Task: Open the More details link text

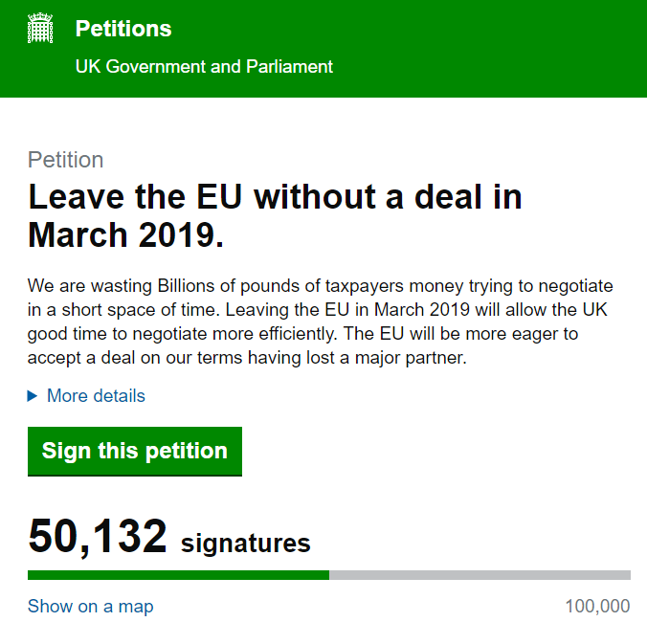Action: click(96, 395)
